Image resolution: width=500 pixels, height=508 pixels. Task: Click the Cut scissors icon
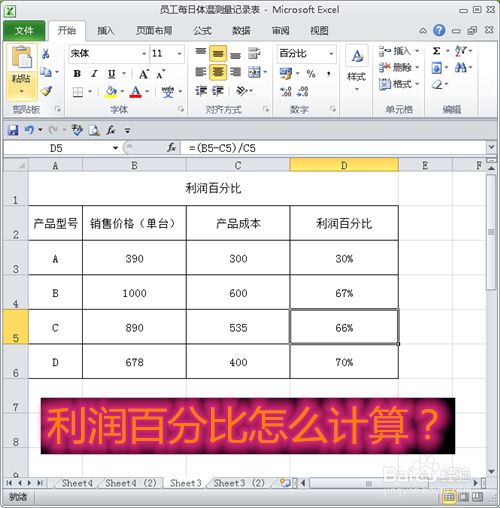(x=46, y=54)
